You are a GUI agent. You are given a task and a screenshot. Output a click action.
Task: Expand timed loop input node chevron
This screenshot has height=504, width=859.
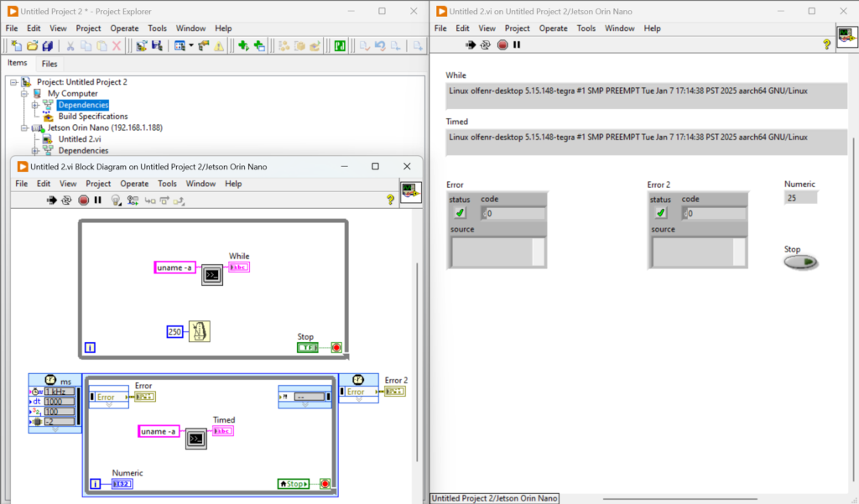click(55, 430)
